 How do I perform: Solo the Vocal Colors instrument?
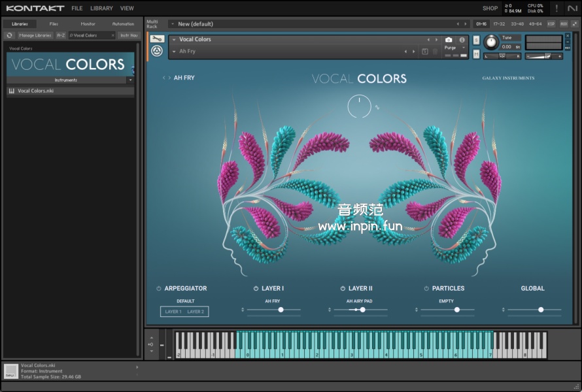click(x=476, y=40)
